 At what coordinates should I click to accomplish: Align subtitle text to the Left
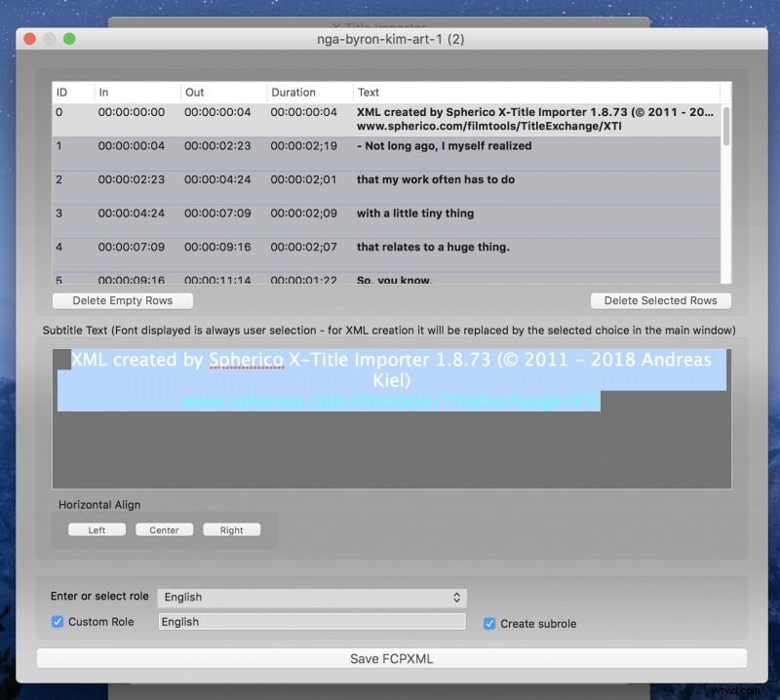97,529
